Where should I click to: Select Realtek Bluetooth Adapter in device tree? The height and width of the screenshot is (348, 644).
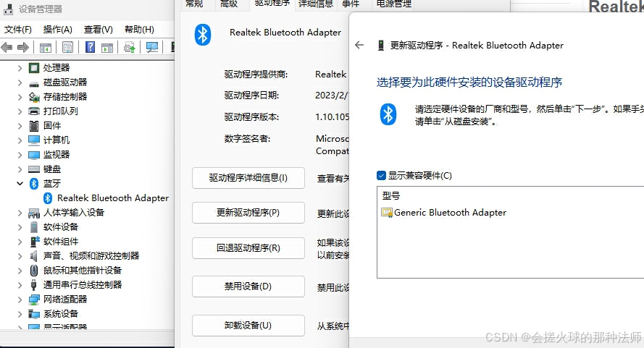[x=113, y=198]
